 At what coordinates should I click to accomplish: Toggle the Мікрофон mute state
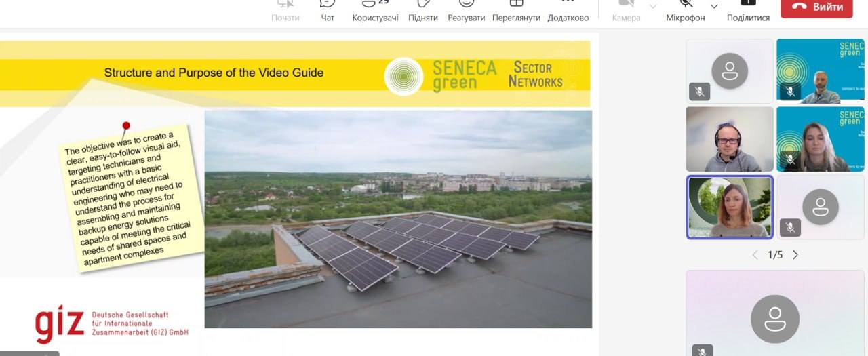click(x=686, y=10)
